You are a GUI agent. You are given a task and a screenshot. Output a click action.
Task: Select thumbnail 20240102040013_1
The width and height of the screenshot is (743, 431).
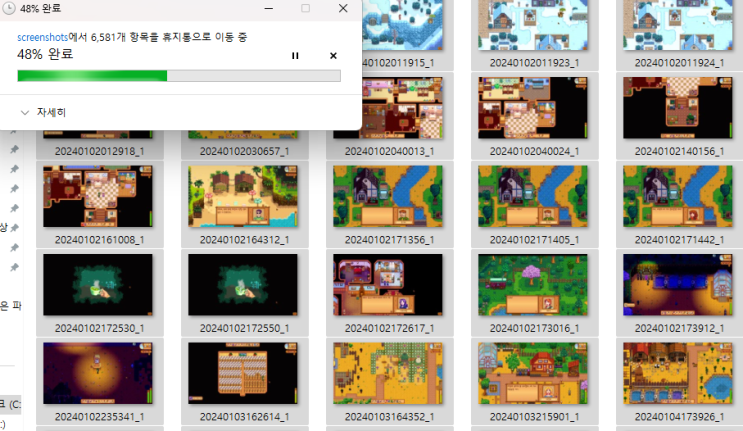tap(388, 108)
